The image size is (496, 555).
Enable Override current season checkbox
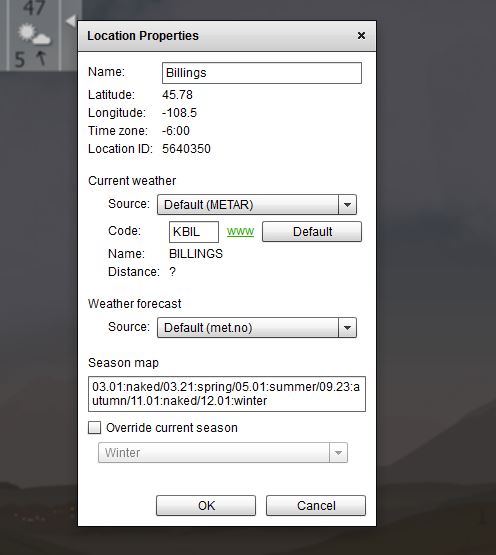(x=95, y=428)
